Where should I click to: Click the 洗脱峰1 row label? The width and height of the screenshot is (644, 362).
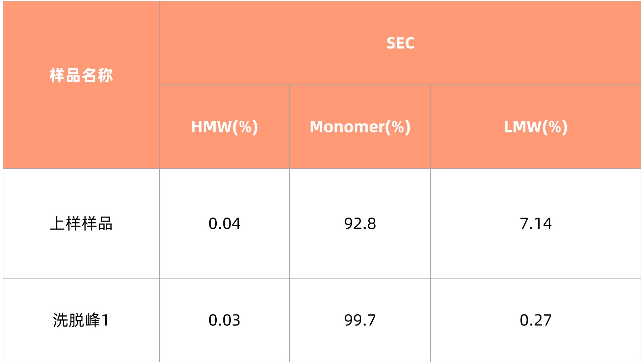[81, 320]
